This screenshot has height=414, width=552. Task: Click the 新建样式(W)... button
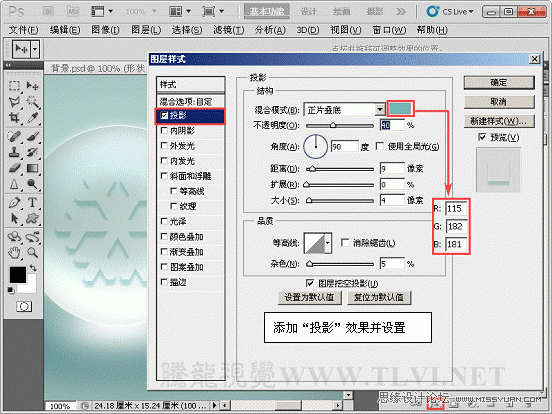pos(499,121)
